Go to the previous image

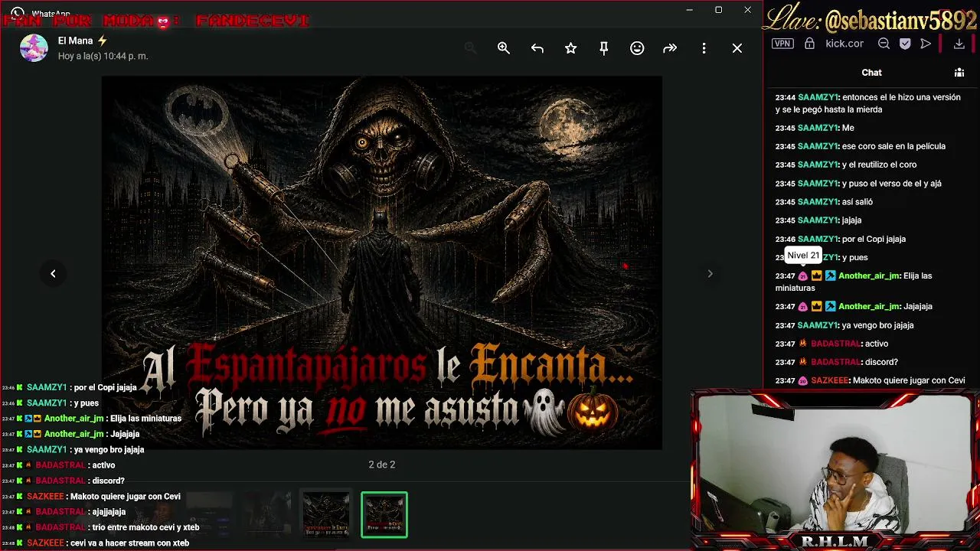(x=53, y=273)
